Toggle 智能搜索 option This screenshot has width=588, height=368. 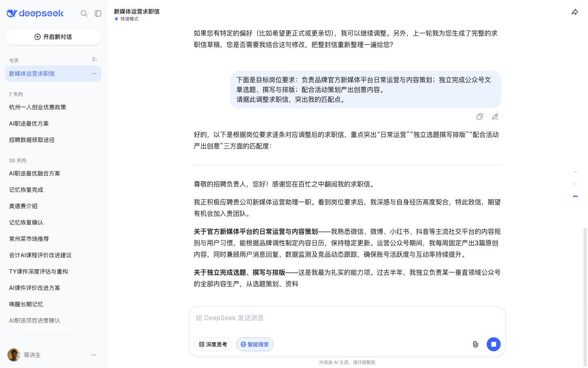pos(255,344)
